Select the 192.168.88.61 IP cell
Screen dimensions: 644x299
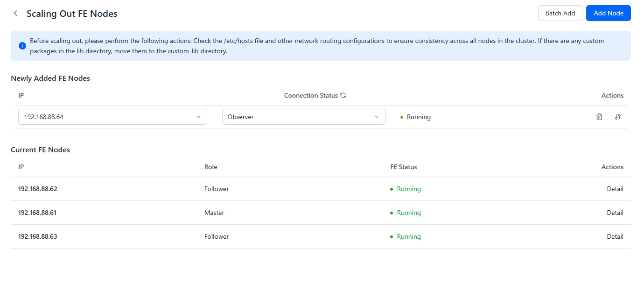[x=37, y=213]
